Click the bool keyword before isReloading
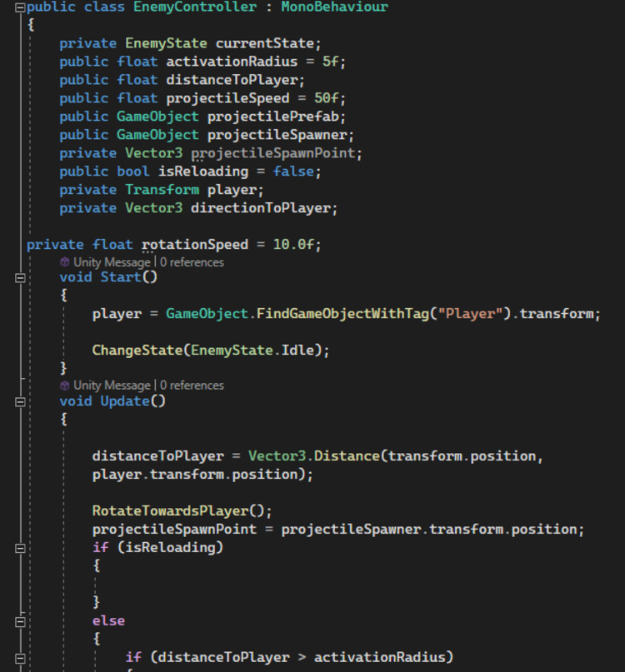The image size is (625, 672). coord(133,172)
